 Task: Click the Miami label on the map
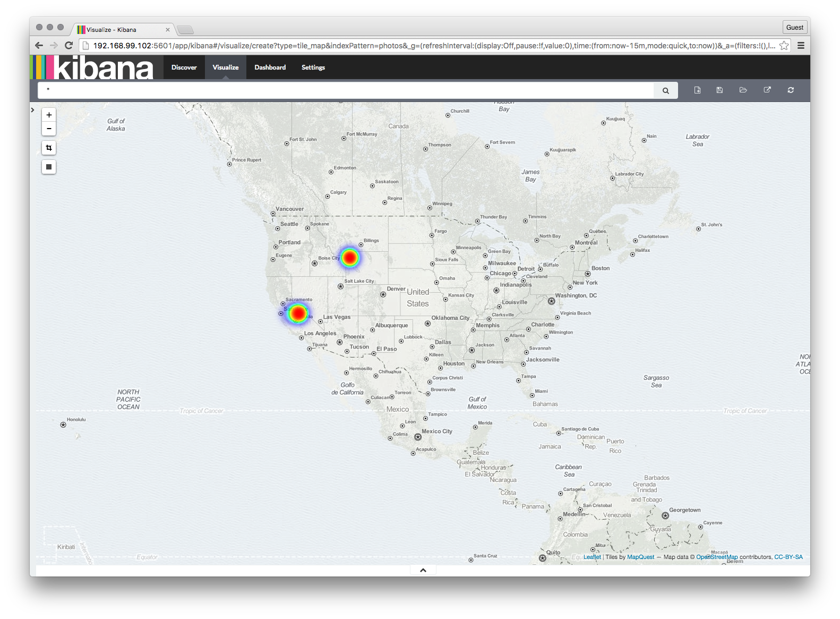tap(541, 391)
